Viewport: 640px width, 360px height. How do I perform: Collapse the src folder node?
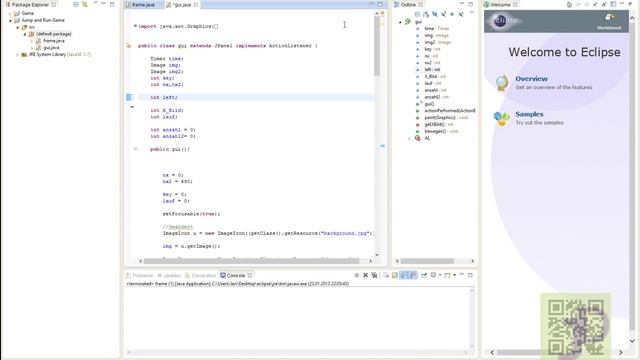[x=18, y=27]
